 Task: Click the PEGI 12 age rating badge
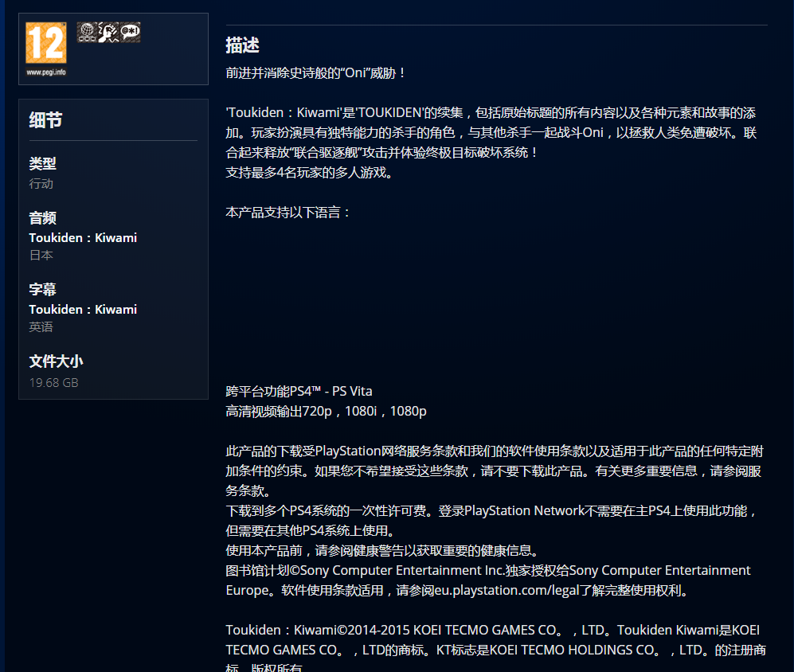coord(46,42)
